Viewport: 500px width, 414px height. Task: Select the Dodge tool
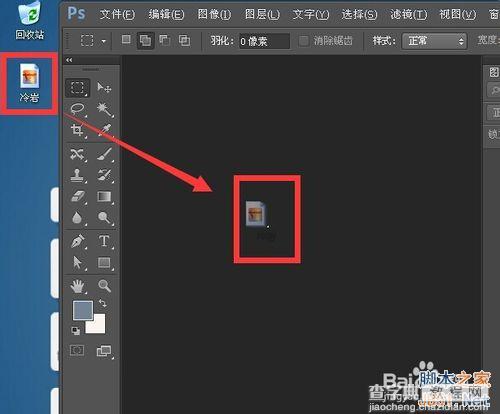pyautogui.click(x=104, y=217)
